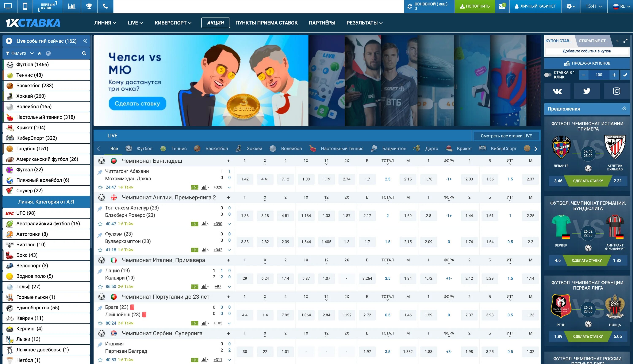Favorite the Лацио vs Кальяри match
Screen dimensions: 633x364
point(100,287)
